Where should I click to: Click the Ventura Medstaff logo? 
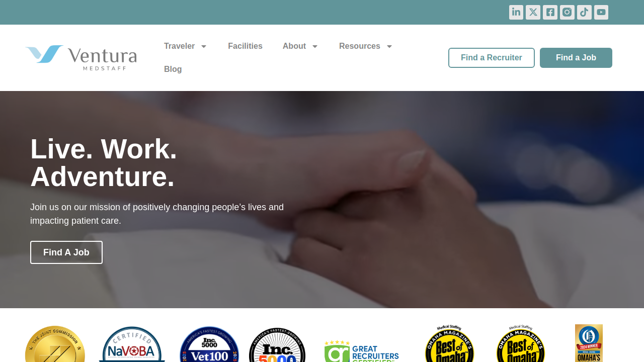coord(81,58)
